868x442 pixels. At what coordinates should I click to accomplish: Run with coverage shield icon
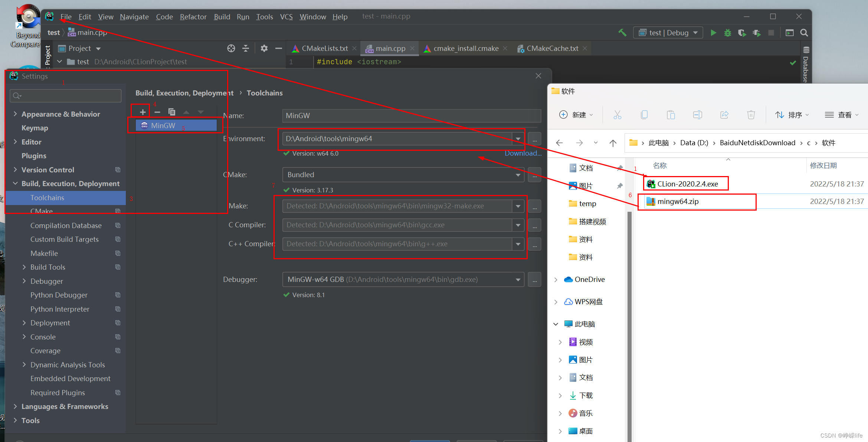742,33
